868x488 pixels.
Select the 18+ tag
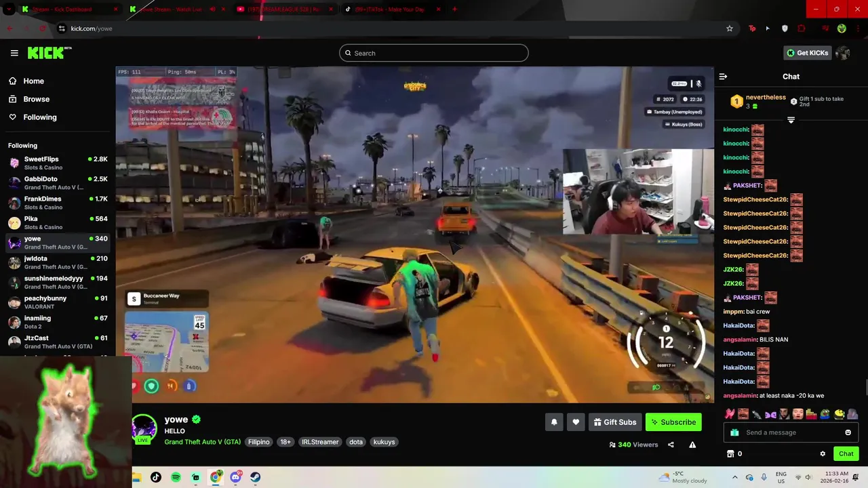tap(285, 442)
